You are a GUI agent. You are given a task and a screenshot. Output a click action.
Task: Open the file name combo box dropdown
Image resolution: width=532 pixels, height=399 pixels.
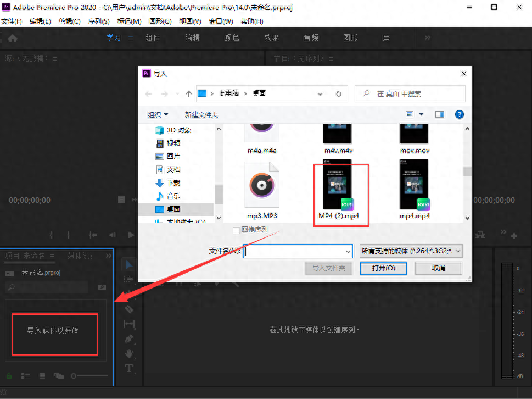pos(348,251)
